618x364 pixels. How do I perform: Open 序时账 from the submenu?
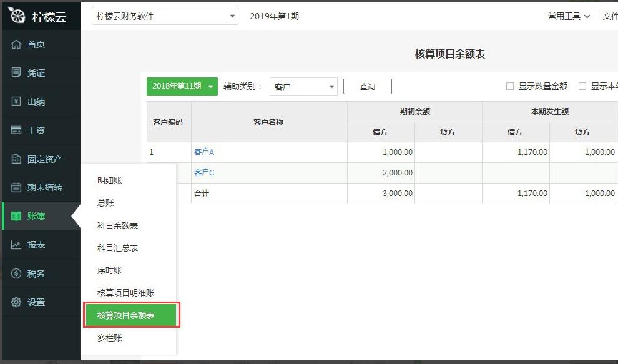pyautogui.click(x=110, y=270)
